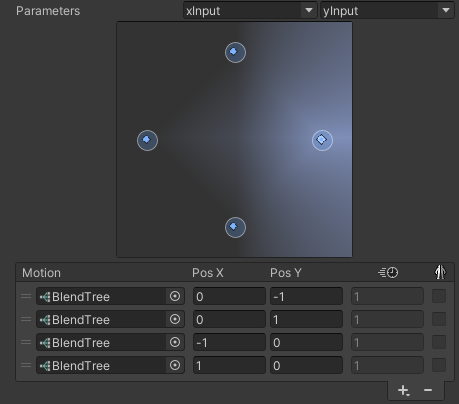
Task: Click Pos Y field of fourth motion row
Action: pos(306,365)
